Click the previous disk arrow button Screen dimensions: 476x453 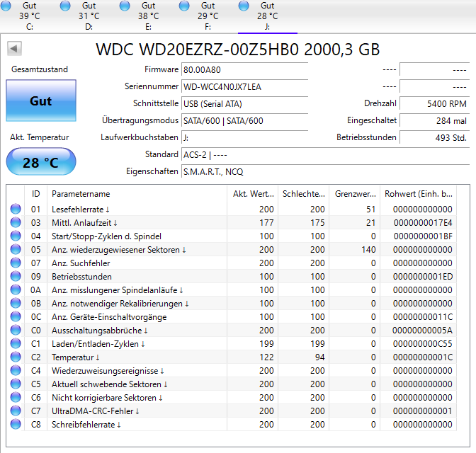[14, 49]
